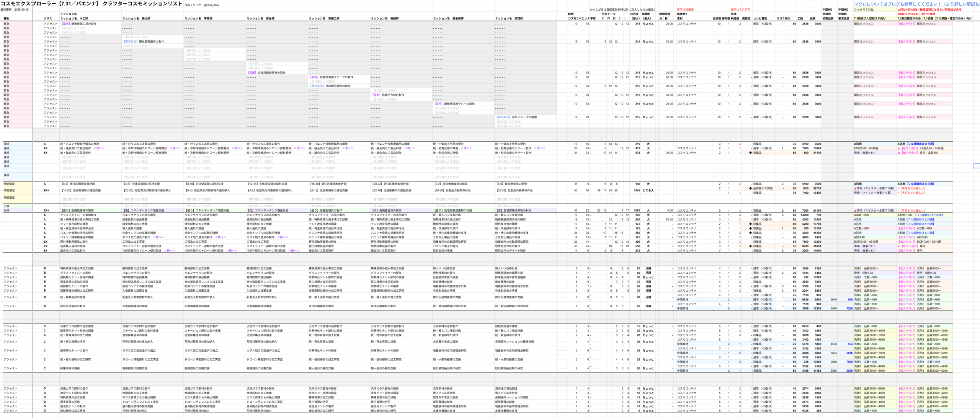980x418 pixels.
Task: Click the レシピ種別 column header
Action: [760, 18]
